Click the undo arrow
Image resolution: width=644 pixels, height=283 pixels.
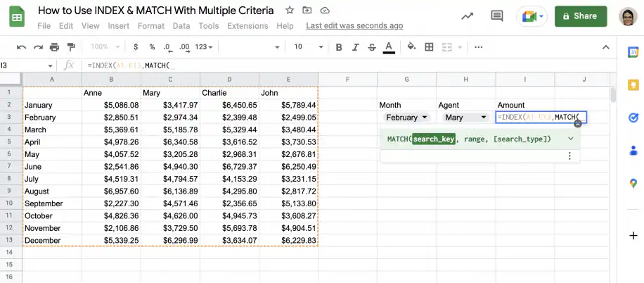click(x=21, y=47)
